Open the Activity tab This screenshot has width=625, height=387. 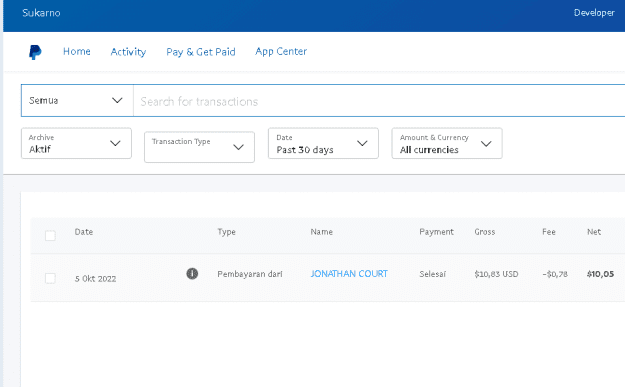point(128,52)
